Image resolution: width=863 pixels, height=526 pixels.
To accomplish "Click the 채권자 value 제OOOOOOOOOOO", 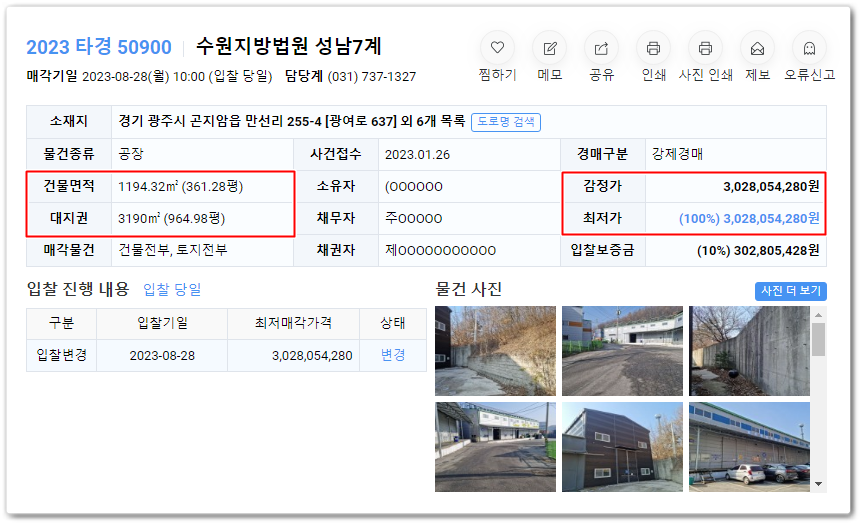I will 440,250.
